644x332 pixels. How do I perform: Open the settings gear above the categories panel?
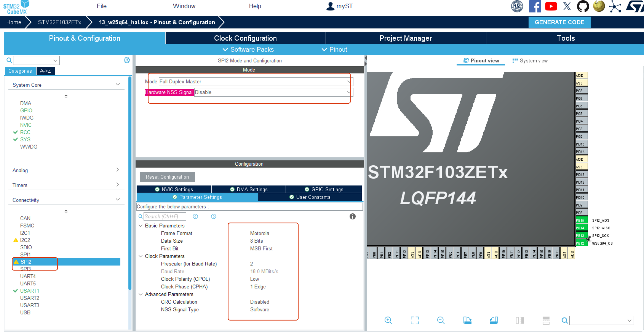click(127, 60)
